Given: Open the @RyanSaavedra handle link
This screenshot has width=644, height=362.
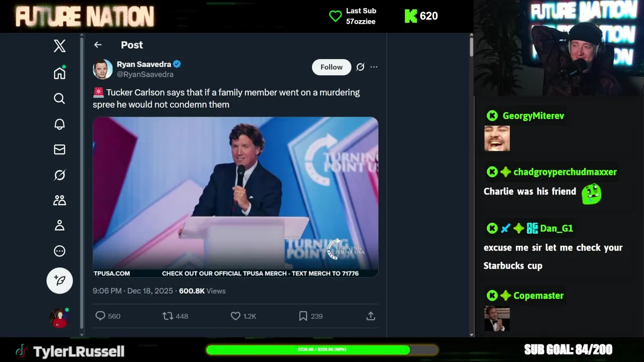Looking at the screenshot, I should pos(145,74).
